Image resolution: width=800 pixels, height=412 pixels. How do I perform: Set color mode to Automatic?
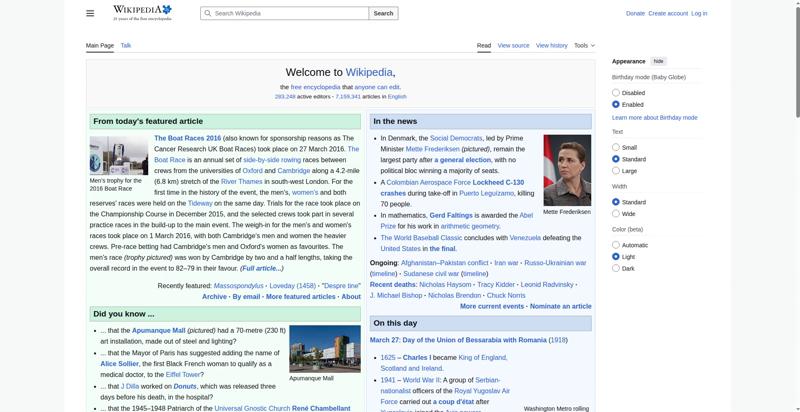616,245
